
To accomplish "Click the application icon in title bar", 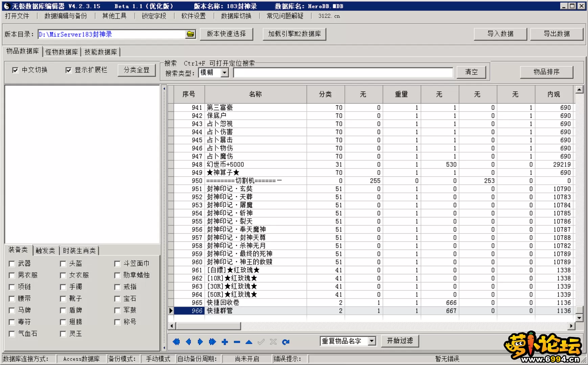I will [6, 6].
